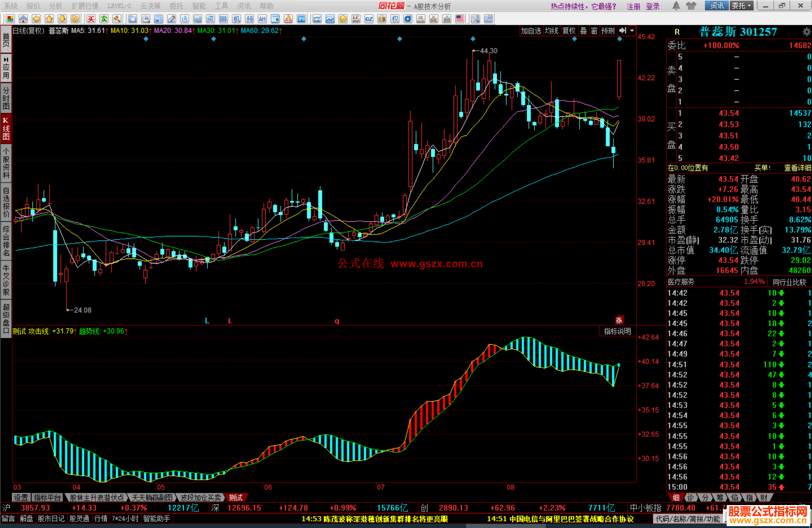Viewport: 812px width, 528px height.
Task: Click the 登录 login link
Action: [653, 6]
